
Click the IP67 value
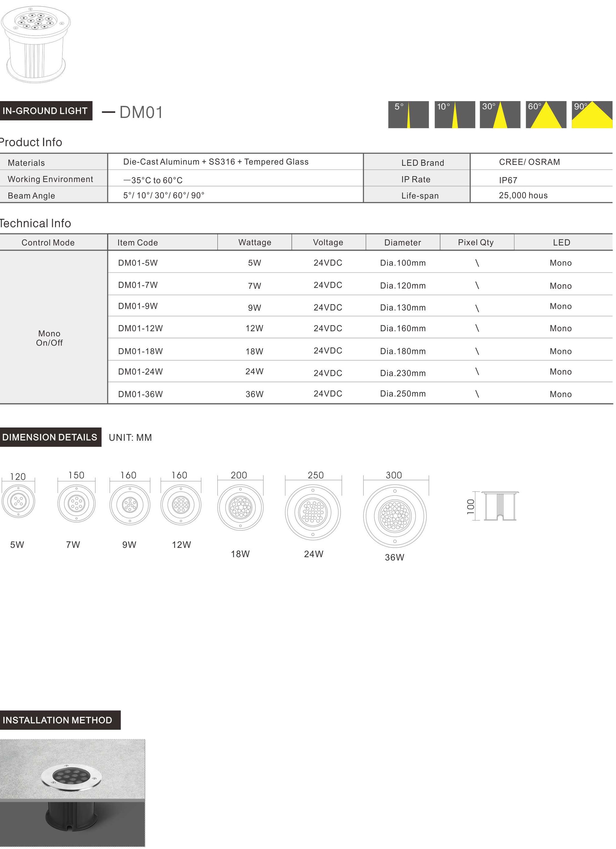point(508,181)
